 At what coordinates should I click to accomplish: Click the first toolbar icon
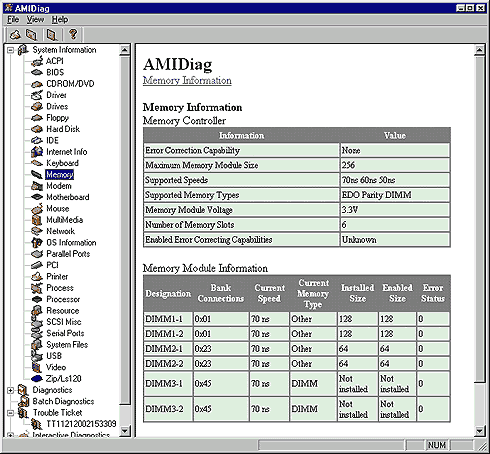click(x=15, y=34)
